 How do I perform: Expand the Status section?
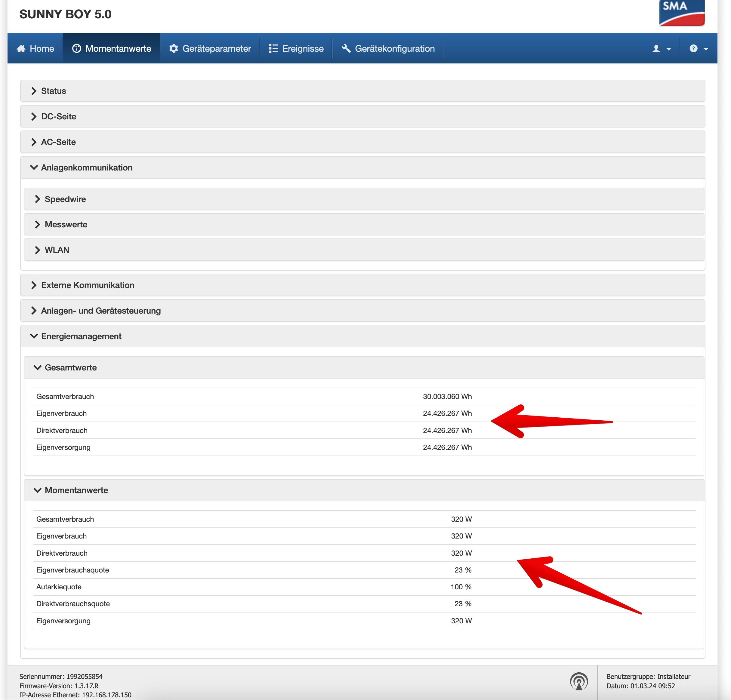click(362, 91)
